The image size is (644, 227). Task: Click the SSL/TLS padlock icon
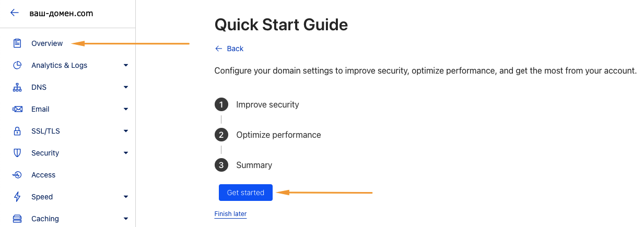(17, 131)
